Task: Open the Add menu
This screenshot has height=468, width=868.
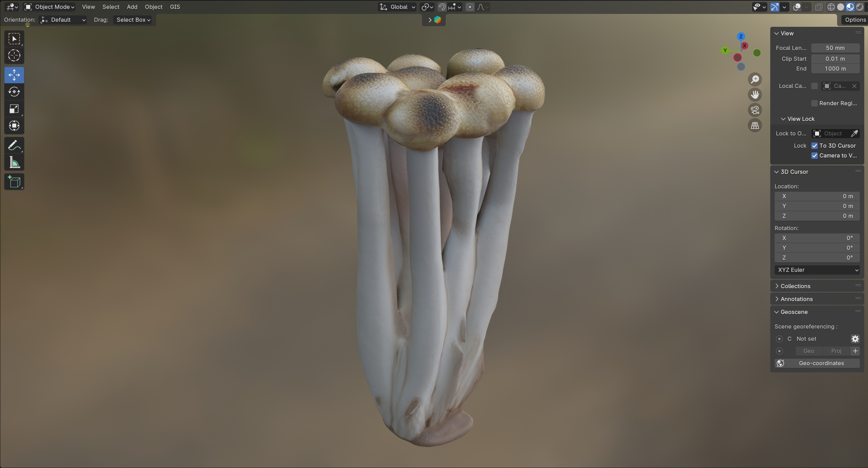Action: (132, 7)
